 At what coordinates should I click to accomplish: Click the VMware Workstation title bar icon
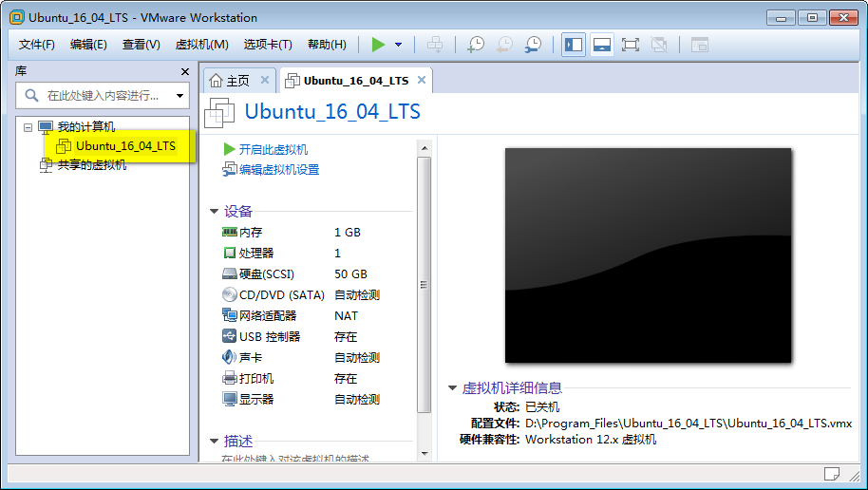(17, 17)
